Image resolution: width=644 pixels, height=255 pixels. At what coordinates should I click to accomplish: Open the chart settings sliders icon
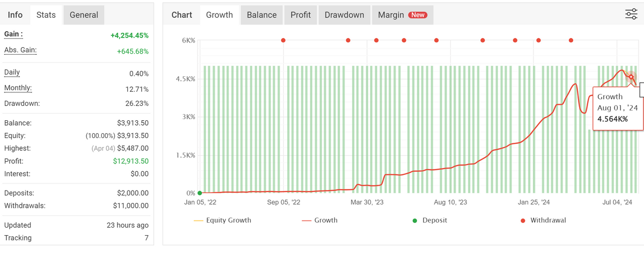pyautogui.click(x=631, y=14)
